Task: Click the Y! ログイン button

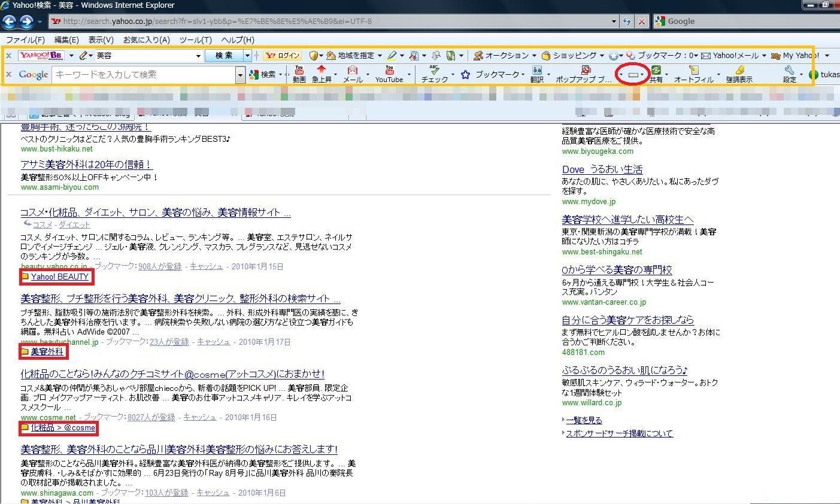Action: 283,56
